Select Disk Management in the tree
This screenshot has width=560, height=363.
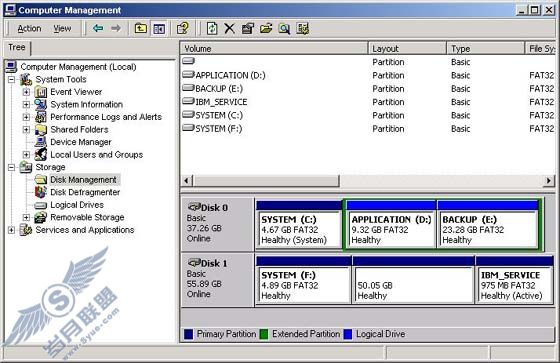(x=83, y=180)
